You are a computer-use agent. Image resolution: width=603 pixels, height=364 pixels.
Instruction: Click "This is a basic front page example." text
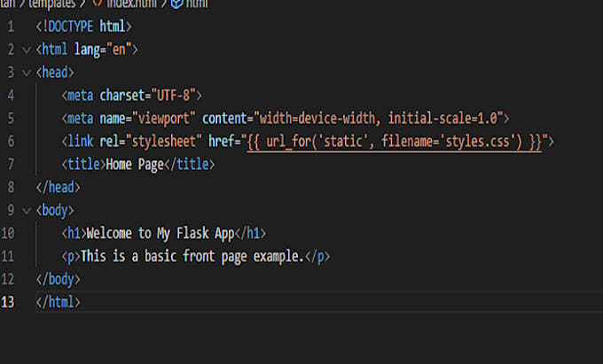click(x=192, y=257)
